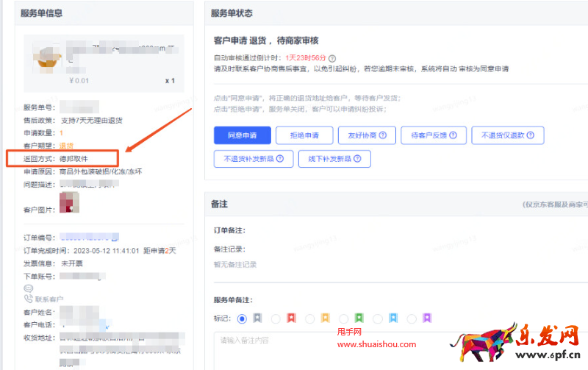Click the ¥0.01 product price
The image size is (588, 370).
tap(79, 81)
